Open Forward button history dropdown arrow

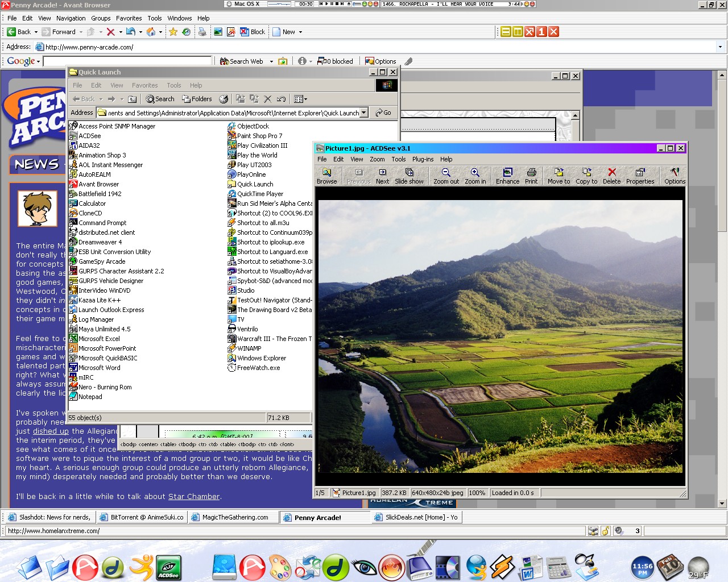[81, 32]
